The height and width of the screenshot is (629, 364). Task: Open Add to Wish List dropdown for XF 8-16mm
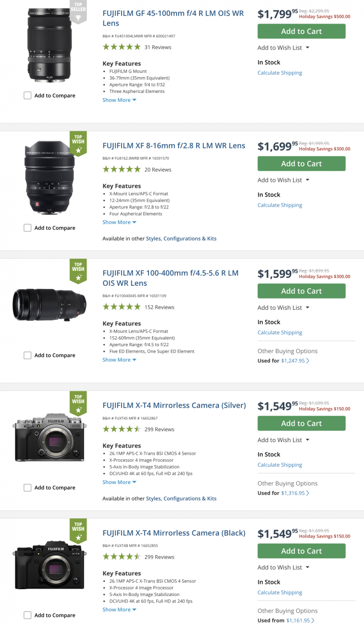tap(283, 180)
